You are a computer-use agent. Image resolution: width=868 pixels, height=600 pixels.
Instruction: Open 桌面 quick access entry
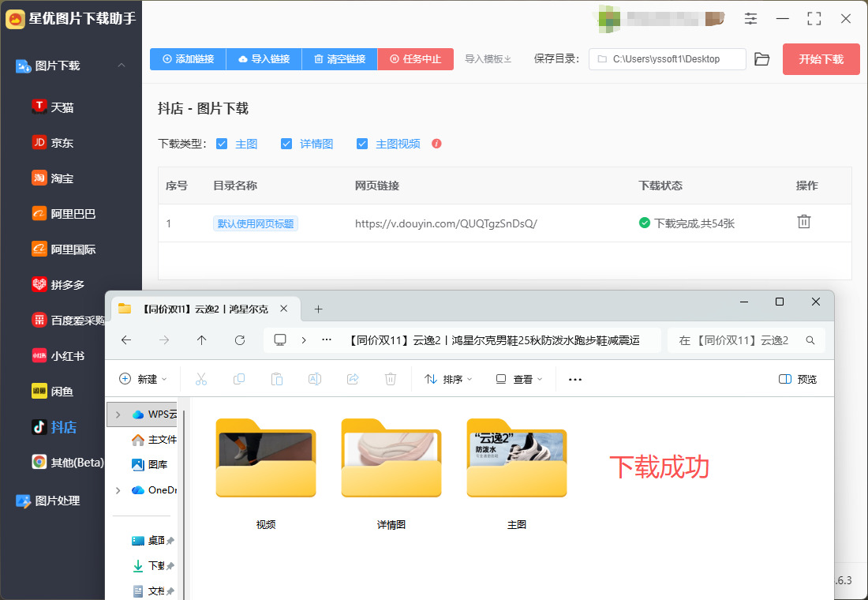pos(153,540)
